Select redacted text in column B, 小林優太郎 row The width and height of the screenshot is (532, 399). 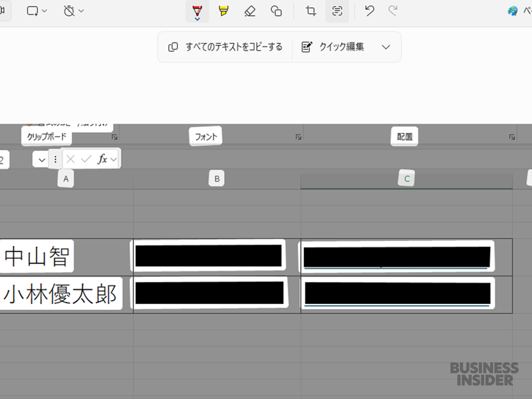[x=209, y=293]
